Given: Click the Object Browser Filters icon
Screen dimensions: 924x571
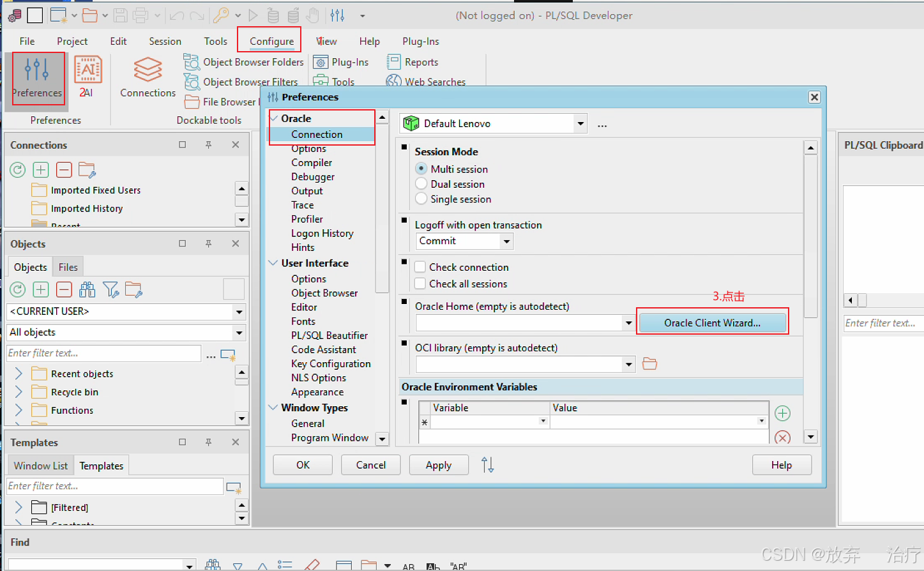Looking at the screenshot, I should click(191, 82).
